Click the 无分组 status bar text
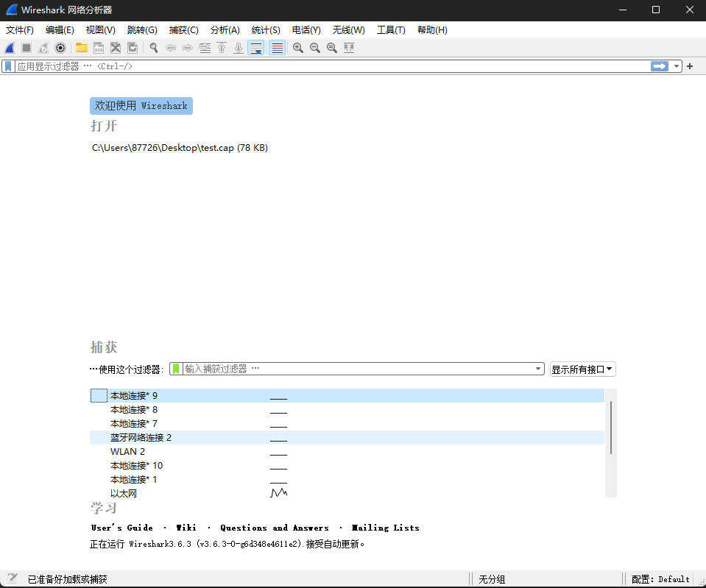The width and height of the screenshot is (706, 588). point(492,579)
